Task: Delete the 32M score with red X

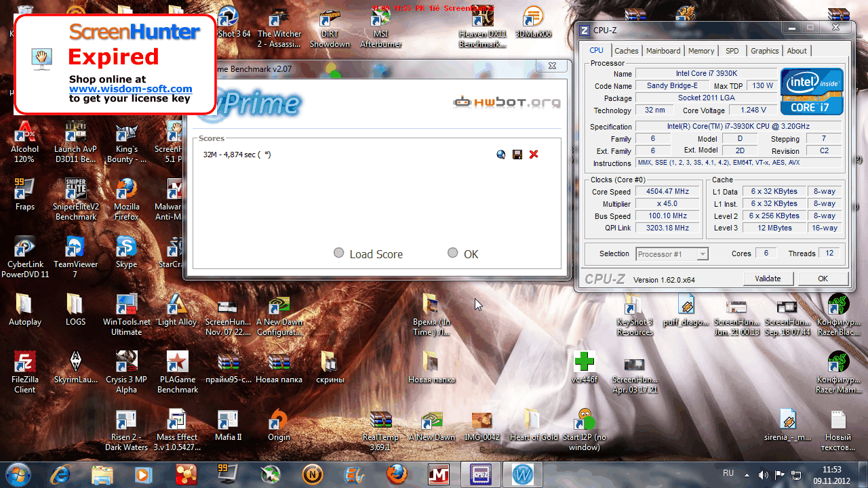Action: coord(534,155)
